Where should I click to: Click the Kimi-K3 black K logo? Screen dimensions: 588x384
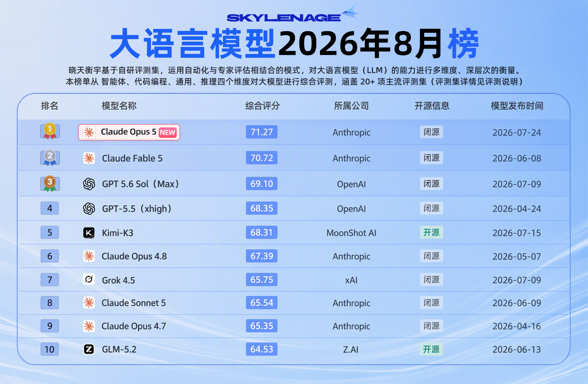point(89,233)
